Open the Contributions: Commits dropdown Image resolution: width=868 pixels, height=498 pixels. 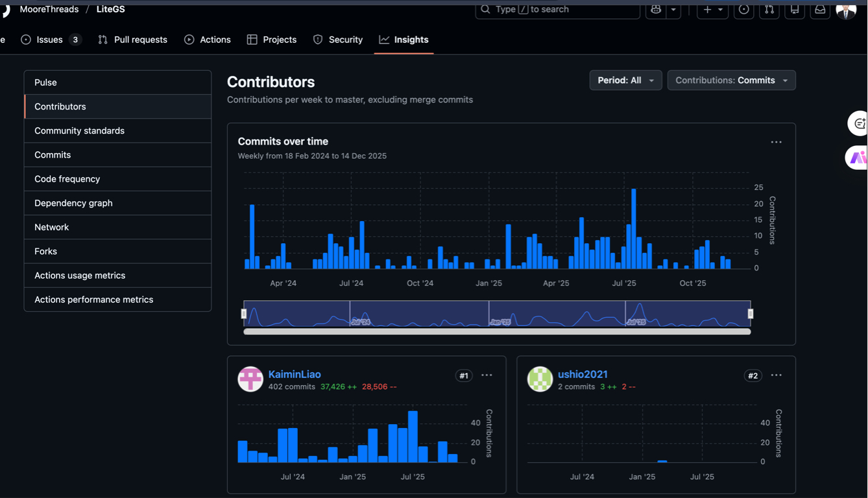pyautogui.click(x=731, y=80)
